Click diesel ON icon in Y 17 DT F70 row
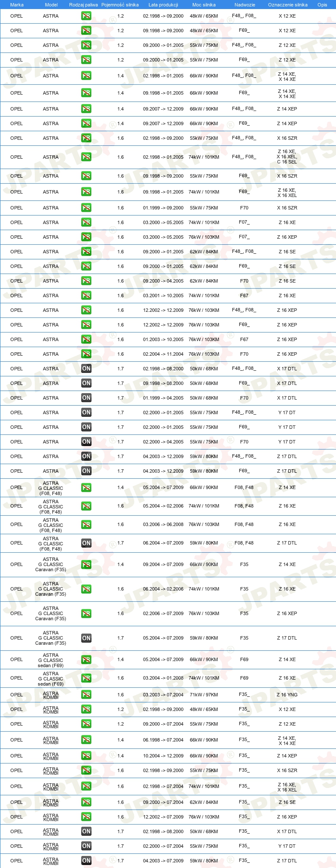336x868 pixels. click(86, 442)
